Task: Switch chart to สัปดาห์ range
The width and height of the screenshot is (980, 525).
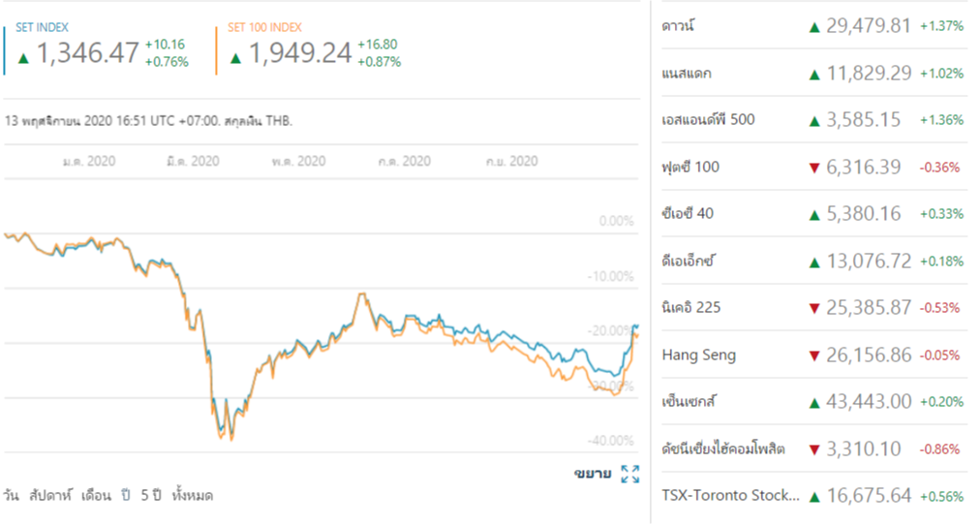Action: (48, 495)
